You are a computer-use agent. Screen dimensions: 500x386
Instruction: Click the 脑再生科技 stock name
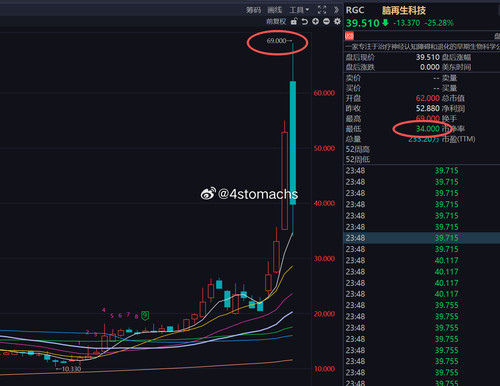pos(404,10)
